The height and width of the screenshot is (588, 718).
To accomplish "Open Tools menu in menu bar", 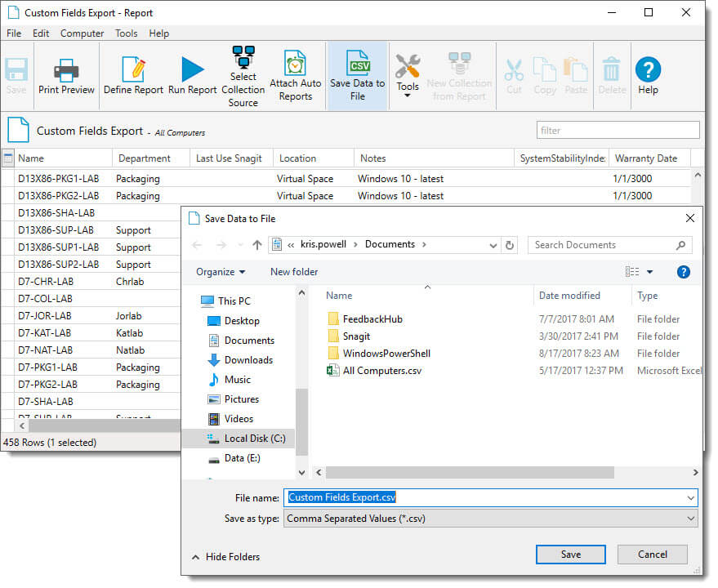I will click(127, 33).
